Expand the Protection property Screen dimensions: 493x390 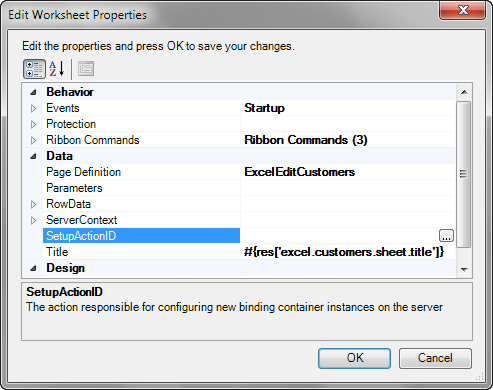click(x=33, y=124)
